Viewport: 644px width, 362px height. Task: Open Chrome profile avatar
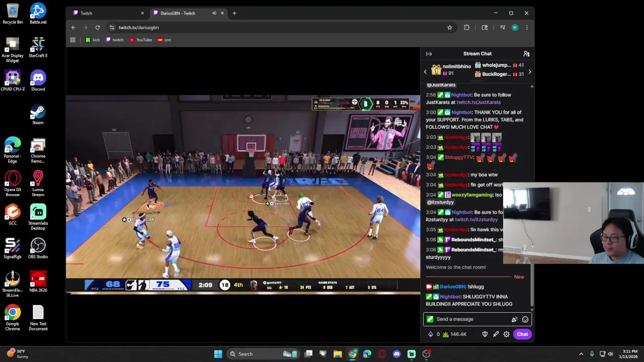click(x=515, y=28)
